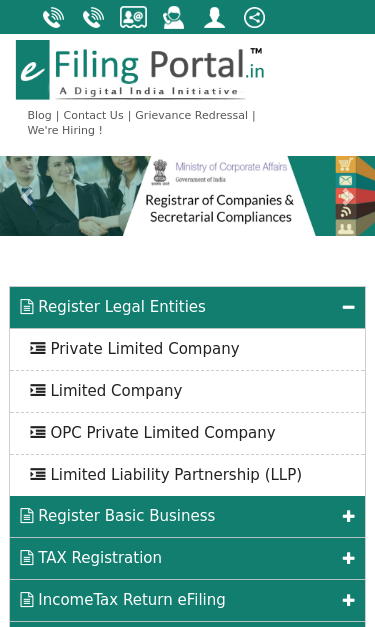Click the eFiling Portal logo
This screenshot has height=627, width=375.
(140, 70)
